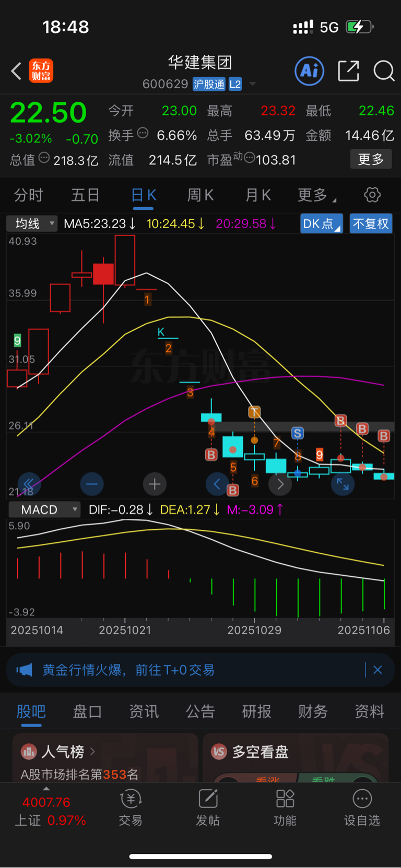The height and width of the screenshot is (868, 401).
Task: Switch to 研报 tab
Action: [x=256, y=711]
